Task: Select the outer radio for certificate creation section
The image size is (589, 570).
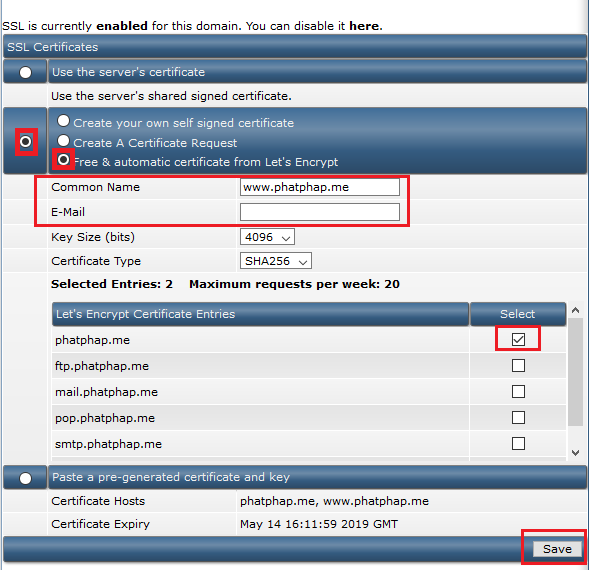Action: pyautogui.click(x=26, y=142)
